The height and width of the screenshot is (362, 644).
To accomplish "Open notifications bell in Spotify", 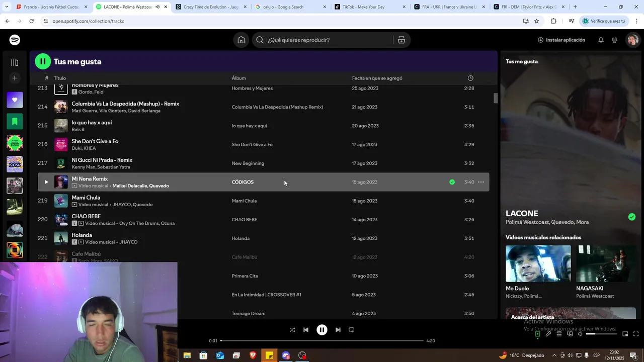I will coord(601,40).
